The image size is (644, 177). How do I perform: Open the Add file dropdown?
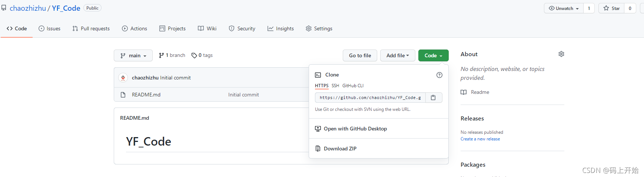pyautogui.click(x=398, y=55)
